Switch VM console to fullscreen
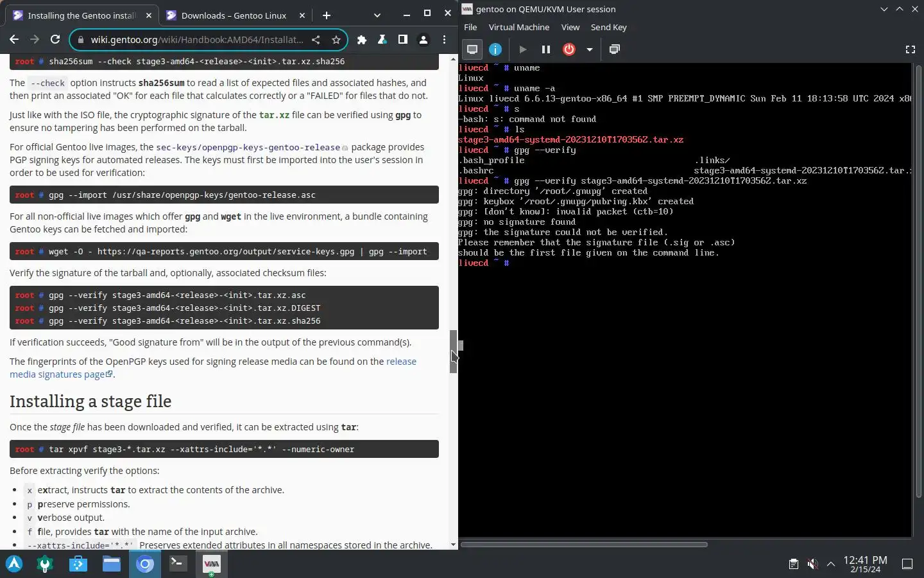The image size is (924, 578). (x=910, y=49)
